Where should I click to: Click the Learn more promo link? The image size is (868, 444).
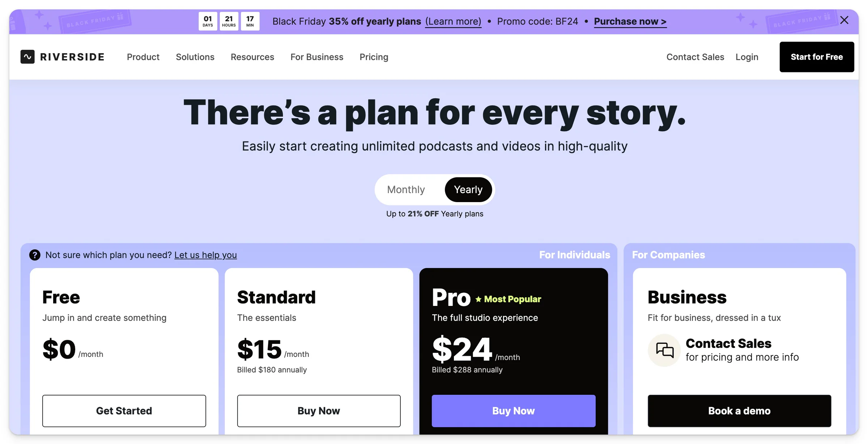coord(453,21)
